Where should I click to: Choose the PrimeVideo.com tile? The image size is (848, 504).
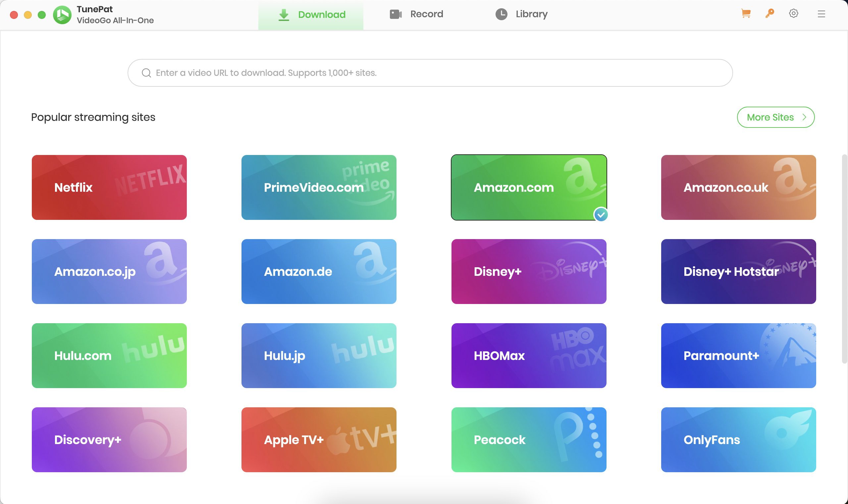coord(319,187)
